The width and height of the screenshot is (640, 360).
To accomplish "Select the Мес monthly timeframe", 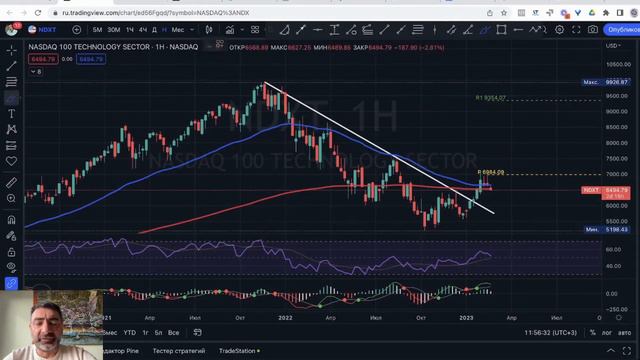I will [x=178, y=30].
